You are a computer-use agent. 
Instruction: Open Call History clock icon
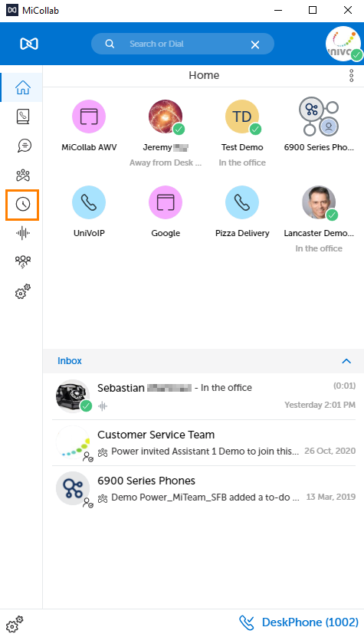23,205
